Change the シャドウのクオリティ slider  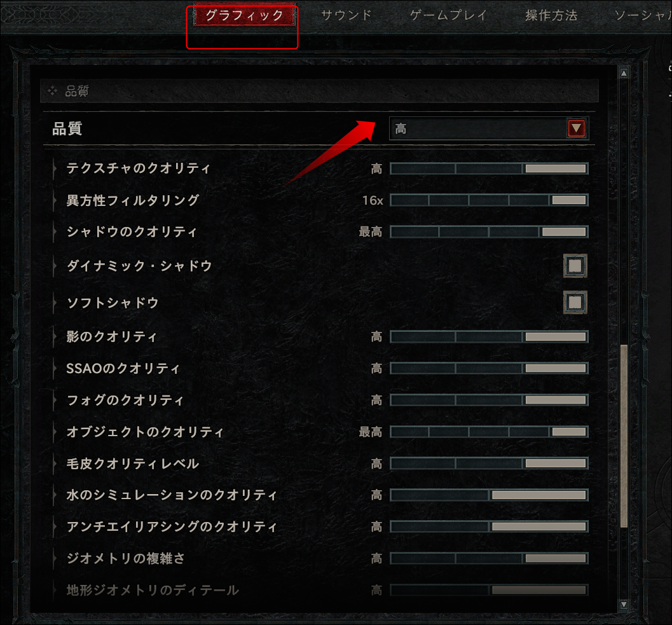click(488, 232)
